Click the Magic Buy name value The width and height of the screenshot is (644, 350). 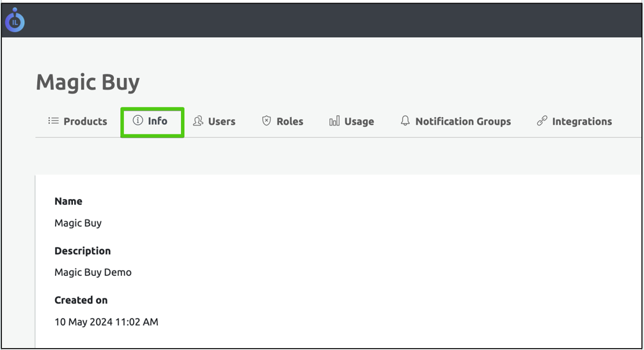[78, 223]
